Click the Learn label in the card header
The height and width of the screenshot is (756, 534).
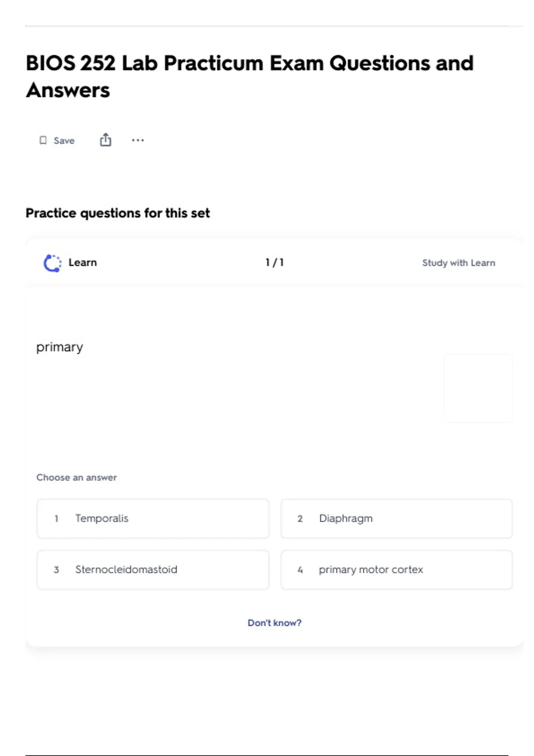(x=82, y=262)
